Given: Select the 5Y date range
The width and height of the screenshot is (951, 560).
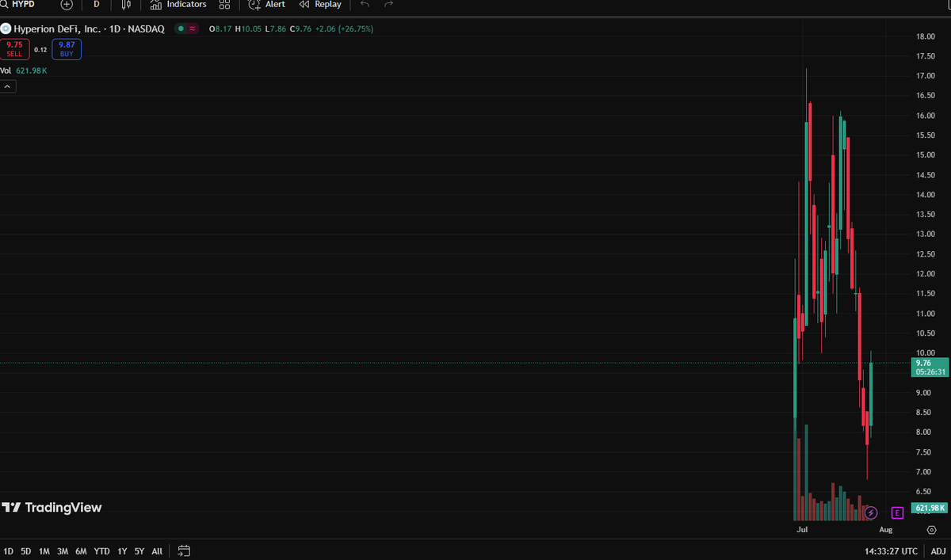Looking at the screenshot, I should [x=139, y=550].
